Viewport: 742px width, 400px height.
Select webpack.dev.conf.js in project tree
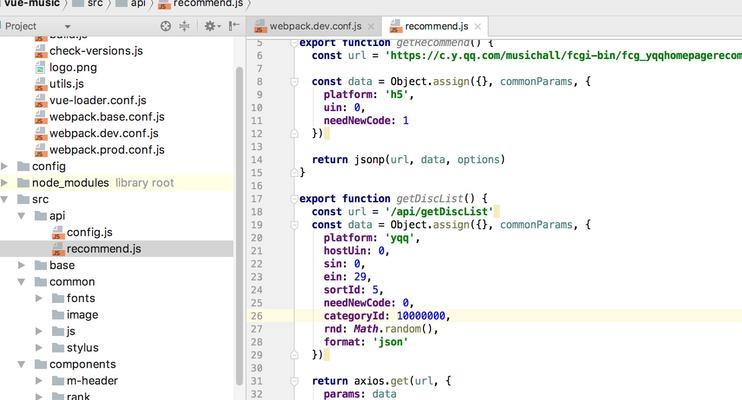point(104,133)
